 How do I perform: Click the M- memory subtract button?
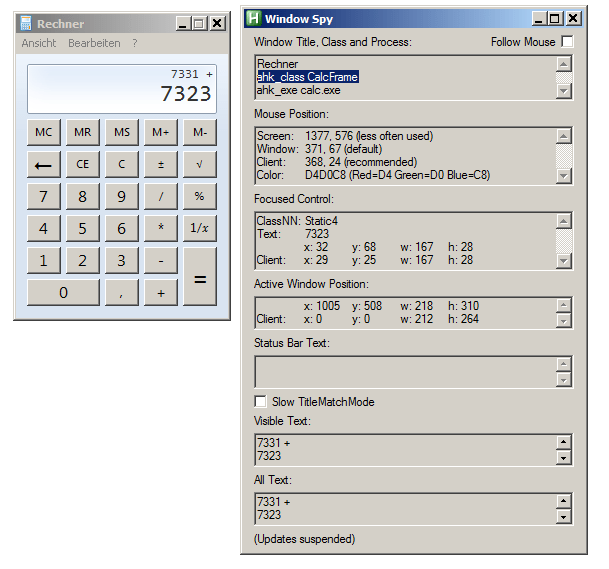coord(200,132)
